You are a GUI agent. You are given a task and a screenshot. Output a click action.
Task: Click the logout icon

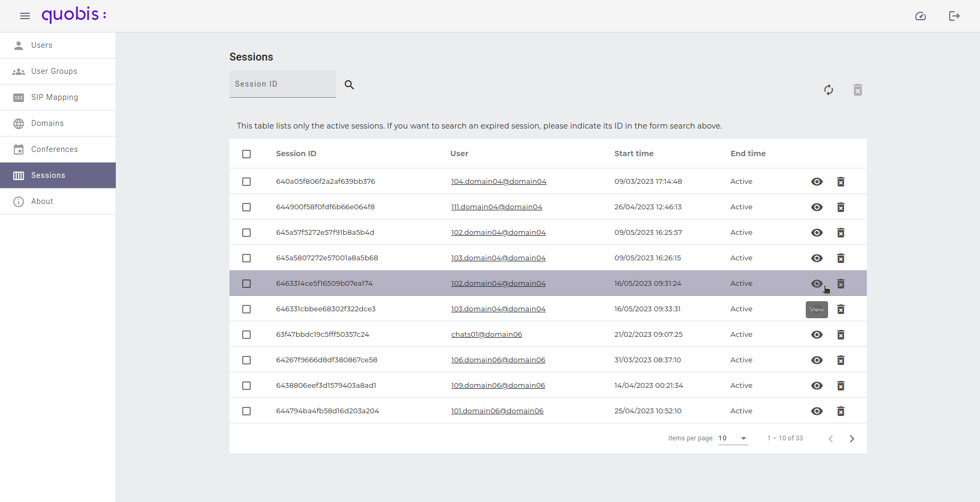(955, 16)
